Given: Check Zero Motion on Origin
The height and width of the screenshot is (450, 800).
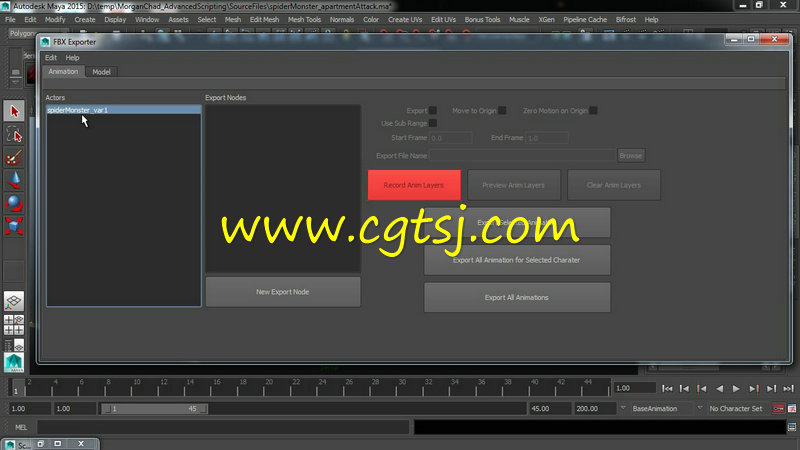Looking at the screenshot, I should tap(593, 111).
